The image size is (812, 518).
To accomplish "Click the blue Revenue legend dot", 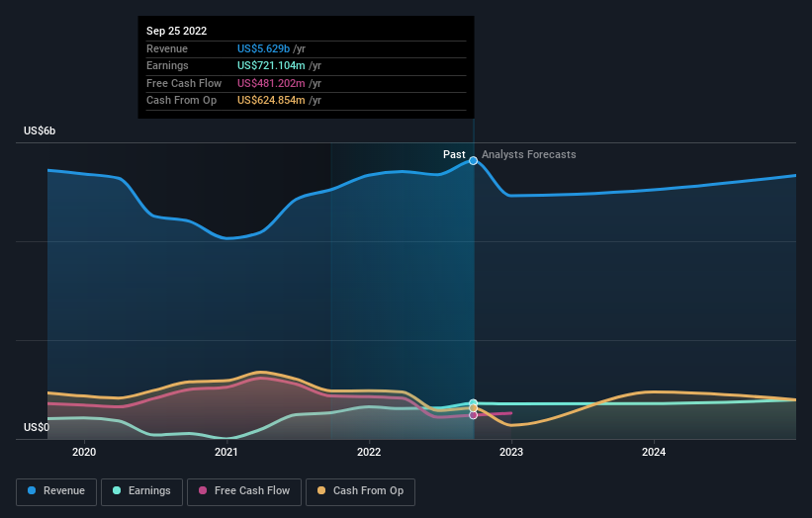I will [x=32, y=490].
